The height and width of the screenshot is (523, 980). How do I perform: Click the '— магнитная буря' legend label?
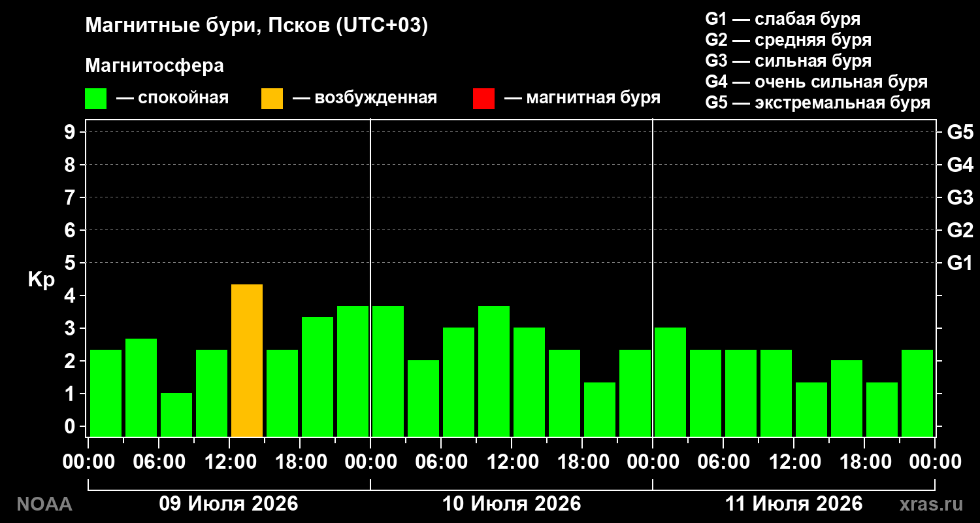pos(582,99)
